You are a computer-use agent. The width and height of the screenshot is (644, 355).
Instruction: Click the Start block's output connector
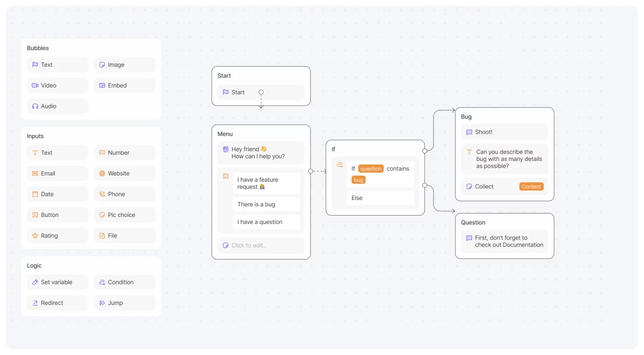(x=261, y=92)
